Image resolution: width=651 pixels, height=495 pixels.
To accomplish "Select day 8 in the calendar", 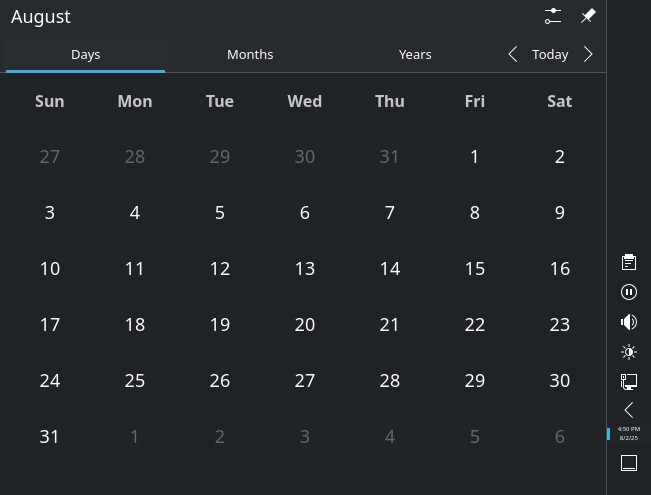I will point(475,213).
